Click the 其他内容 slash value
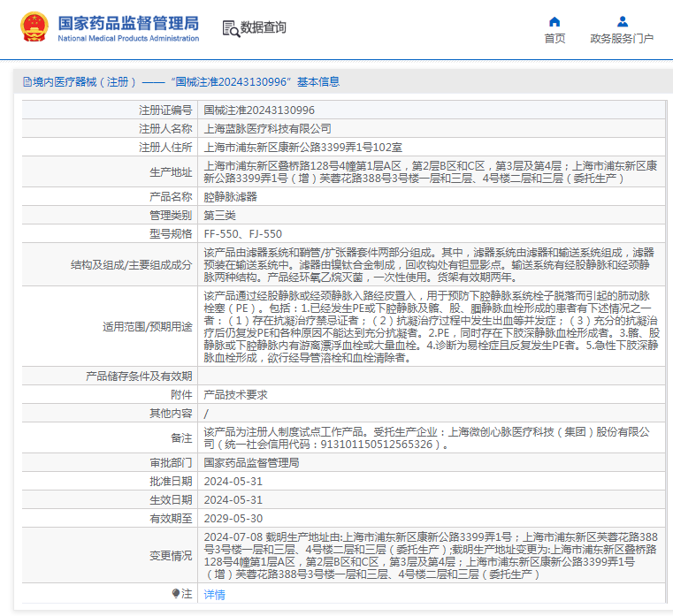The height and width of the screenshot is (616, 673). tap(206, 414)
